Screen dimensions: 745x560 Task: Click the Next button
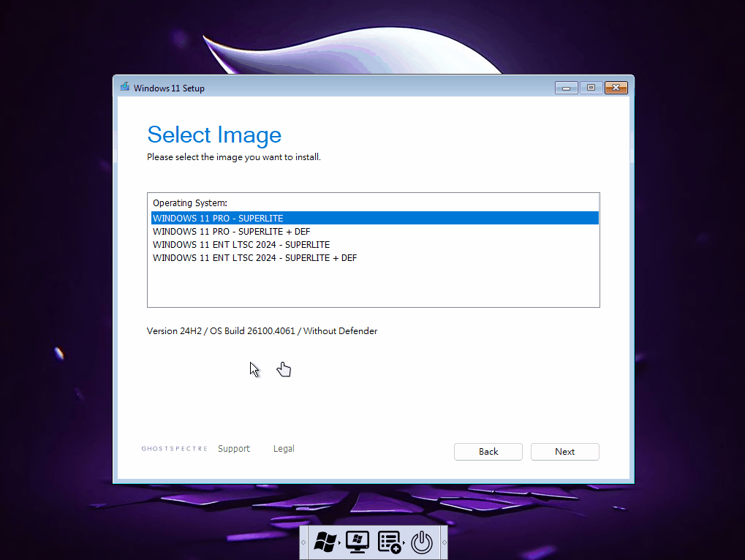pyautogui.click(x=565, y=452)
